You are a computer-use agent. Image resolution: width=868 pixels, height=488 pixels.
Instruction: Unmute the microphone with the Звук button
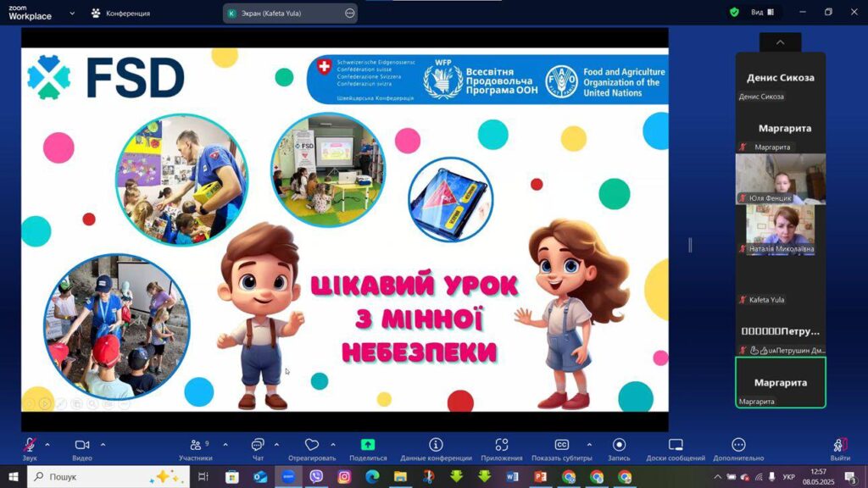tap(30, 449)
